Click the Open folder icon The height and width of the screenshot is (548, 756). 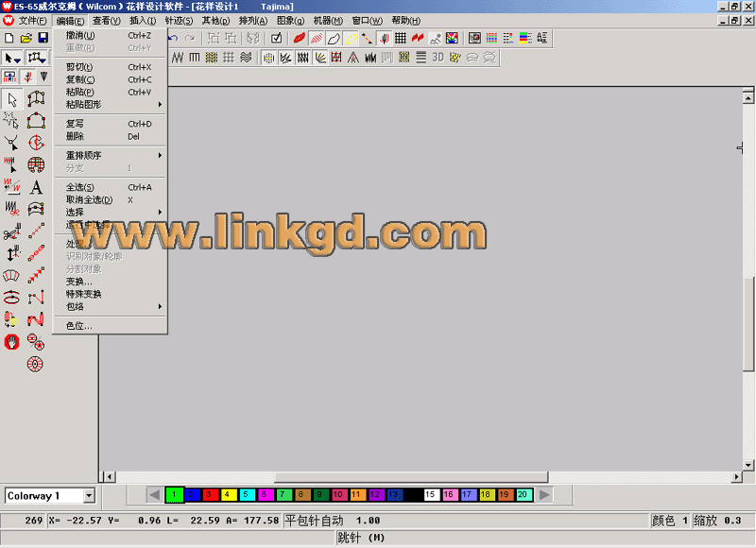point(26,38)
